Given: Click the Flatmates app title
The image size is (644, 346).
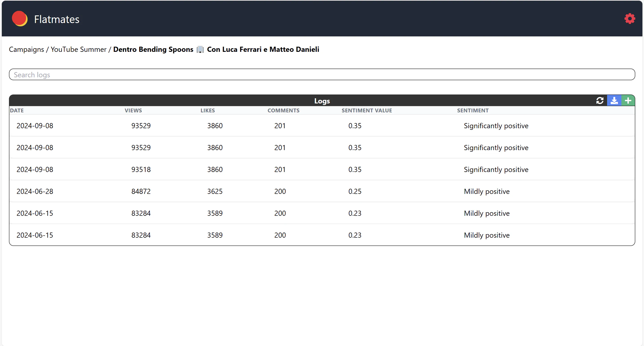Looking at the screenshot, I should (57, 19).
